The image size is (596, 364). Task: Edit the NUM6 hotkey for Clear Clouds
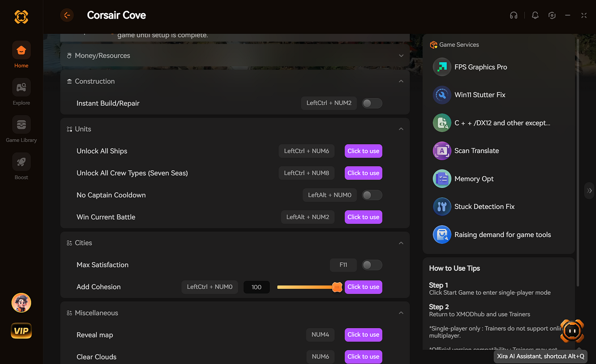320,357
